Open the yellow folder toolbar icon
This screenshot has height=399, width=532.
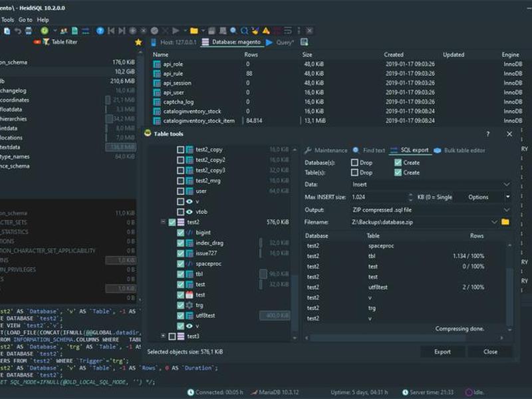click(194, 31)
